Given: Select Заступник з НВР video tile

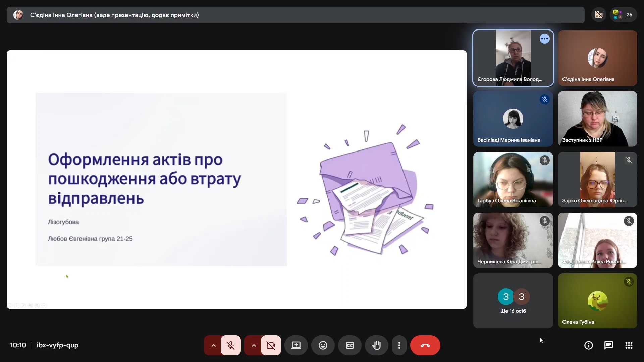Looking at the screenshot, I should pyautogui.click(x=597, y=119).
